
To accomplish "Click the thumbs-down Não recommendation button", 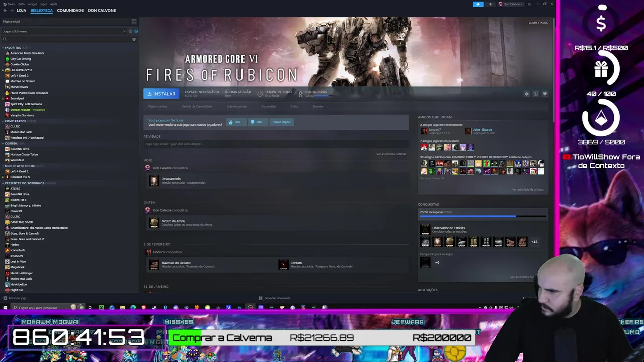I will pos(258,122).
